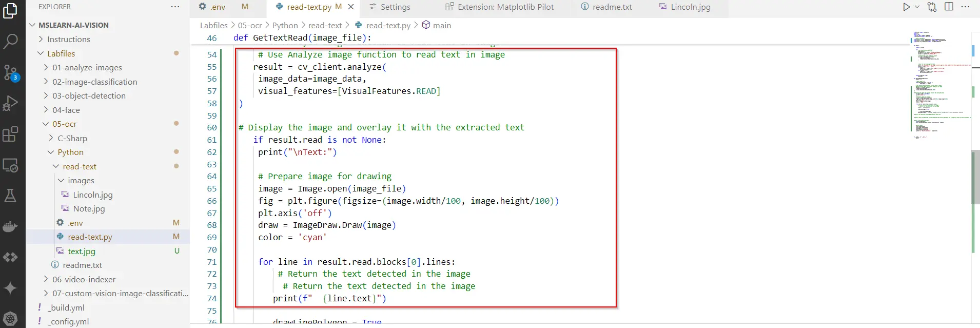Open Run and Debug view
The image size is (980, 328).
tap(10, 103)
